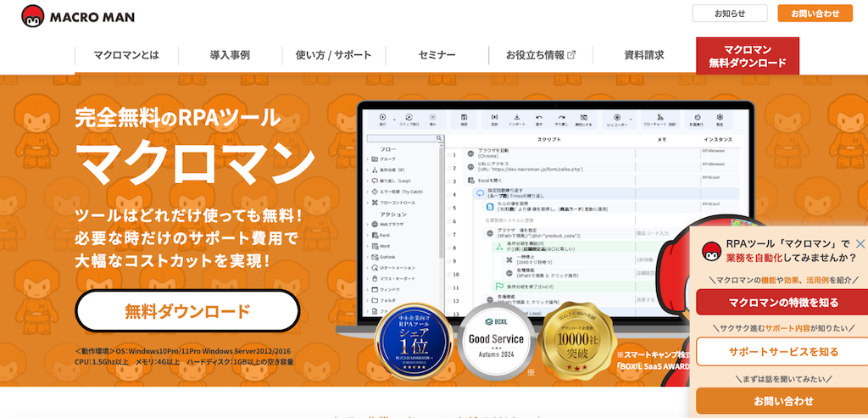Image resolution: width=868 pixels, height=418 pixels.
Task: Go to 導入事例 in the navigation
Action: [x=230, y=55]
